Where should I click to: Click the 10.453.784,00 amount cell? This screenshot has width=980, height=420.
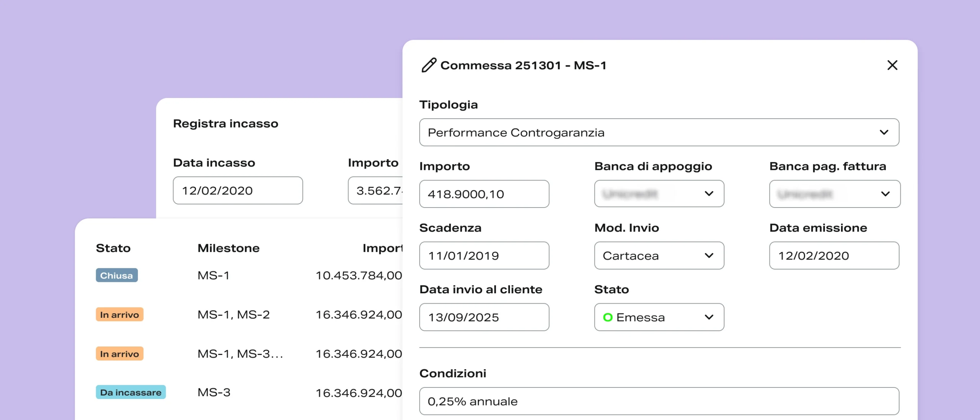(359, 275)
